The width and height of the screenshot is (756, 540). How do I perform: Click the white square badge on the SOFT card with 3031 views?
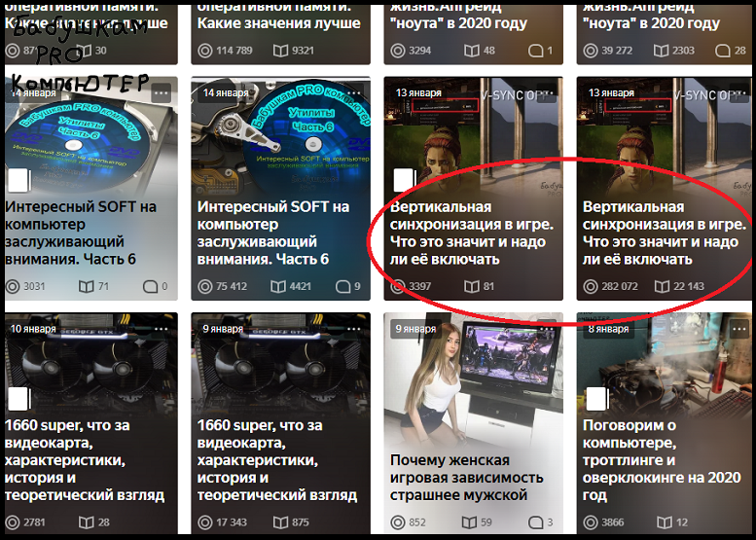(x=19, y=180)
